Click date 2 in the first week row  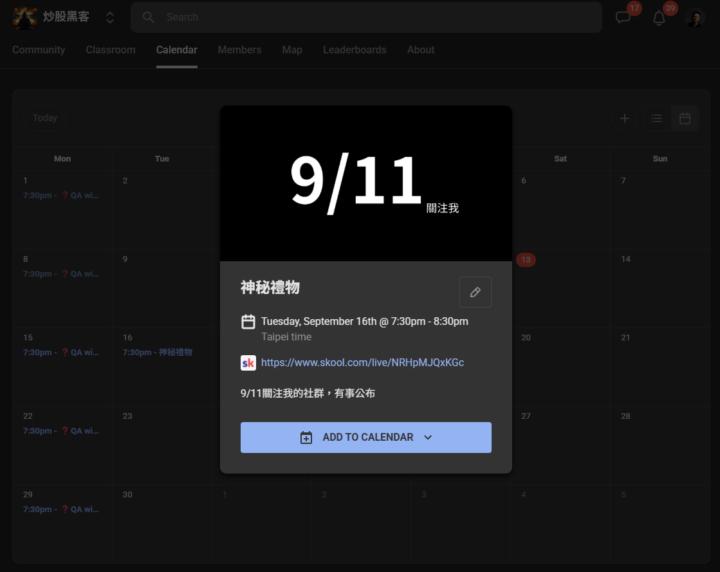point(125,180)
